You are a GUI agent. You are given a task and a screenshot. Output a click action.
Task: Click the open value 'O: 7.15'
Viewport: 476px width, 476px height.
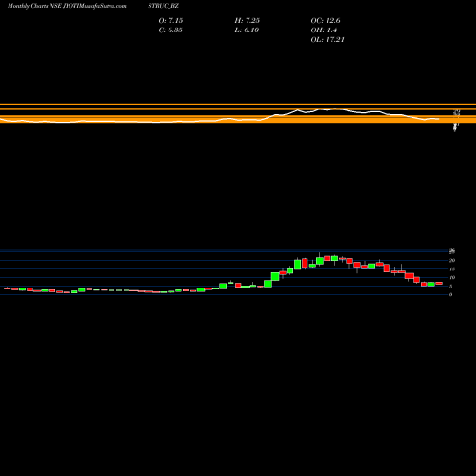coord(170,21)
